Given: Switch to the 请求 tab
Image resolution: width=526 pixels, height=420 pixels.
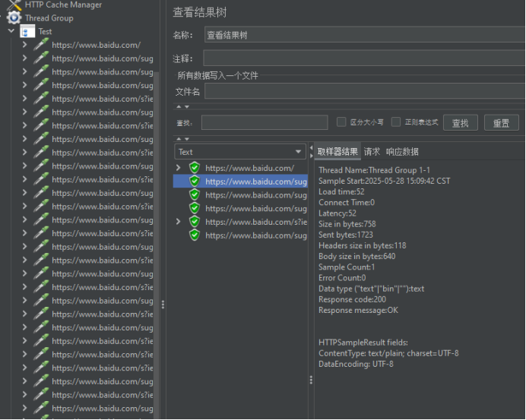Looking at the screenshot, I should [372, 152].
